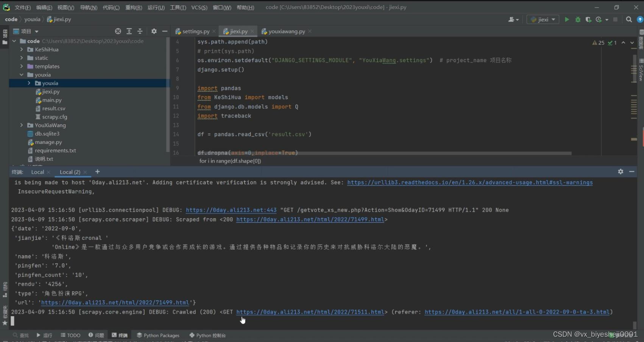
Task: Open the urllib3 ssl-warnings docs link
Action: click(470, 183)
